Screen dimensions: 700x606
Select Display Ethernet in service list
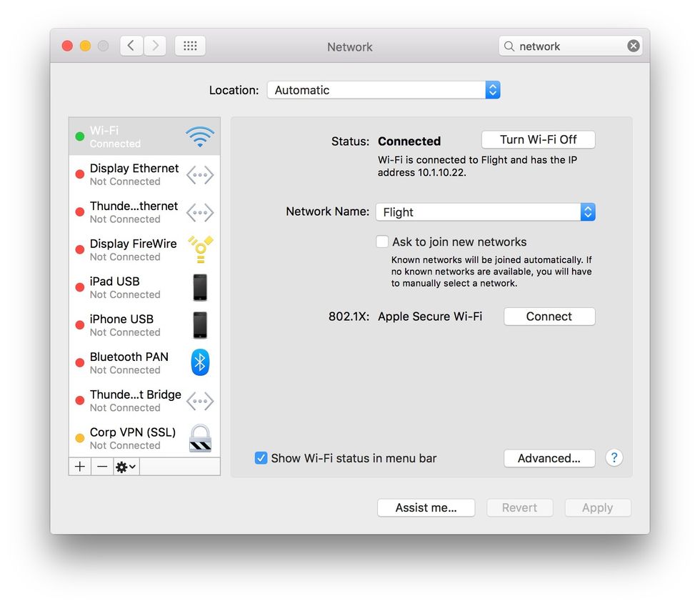(134, 174)
